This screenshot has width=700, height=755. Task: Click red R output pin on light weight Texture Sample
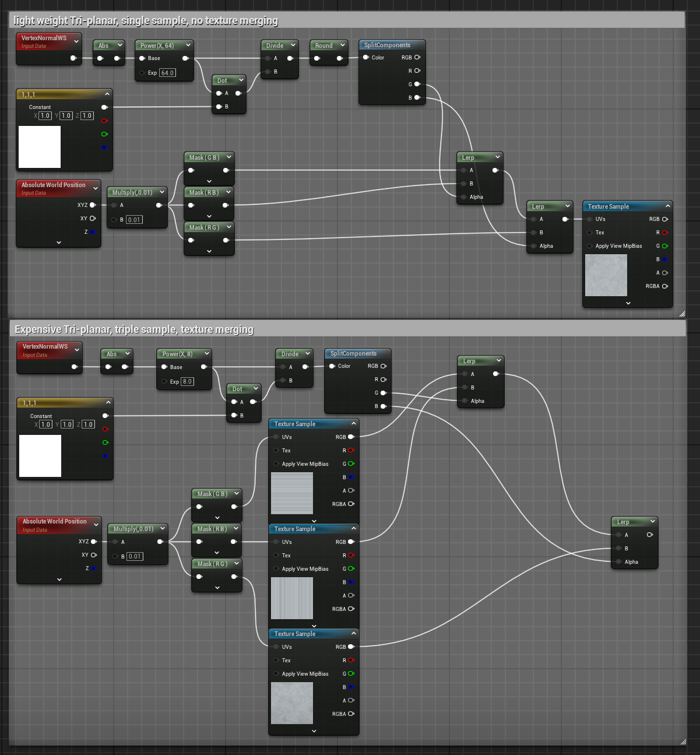pos(665,233)
